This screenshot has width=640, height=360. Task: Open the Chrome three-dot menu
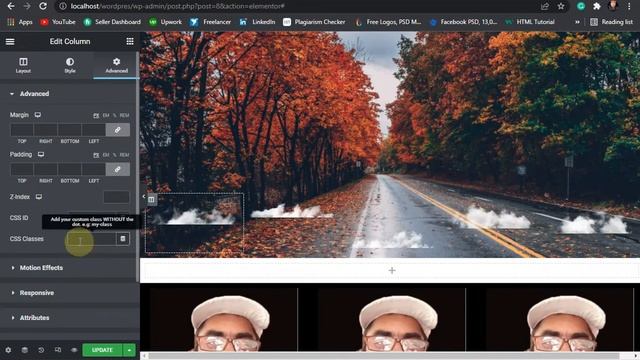coord(629,6)
